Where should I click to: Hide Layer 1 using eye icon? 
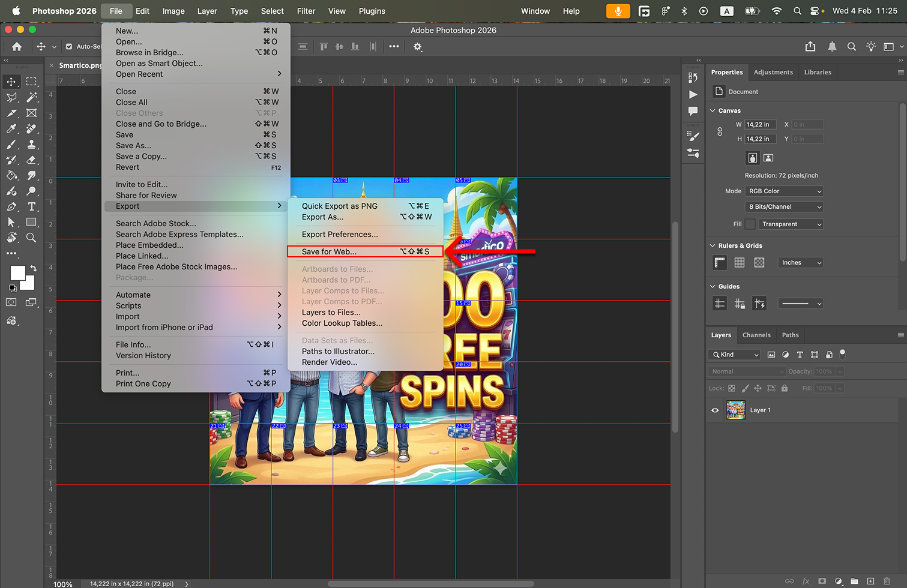715,410
